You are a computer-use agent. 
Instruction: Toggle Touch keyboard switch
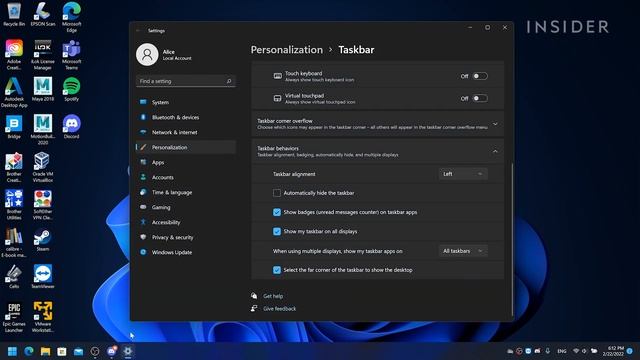[480, 76]
